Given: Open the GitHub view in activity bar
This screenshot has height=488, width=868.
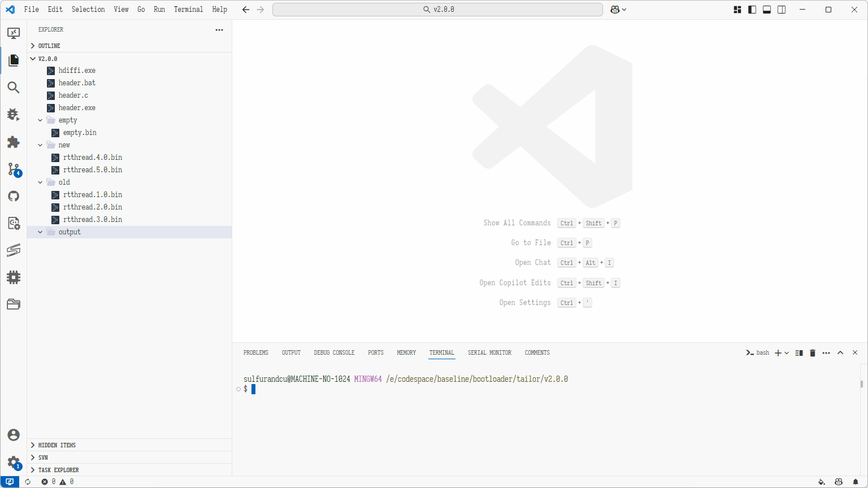Looking at the screenshot, I should pyautogui.click(x=14, y=196).
